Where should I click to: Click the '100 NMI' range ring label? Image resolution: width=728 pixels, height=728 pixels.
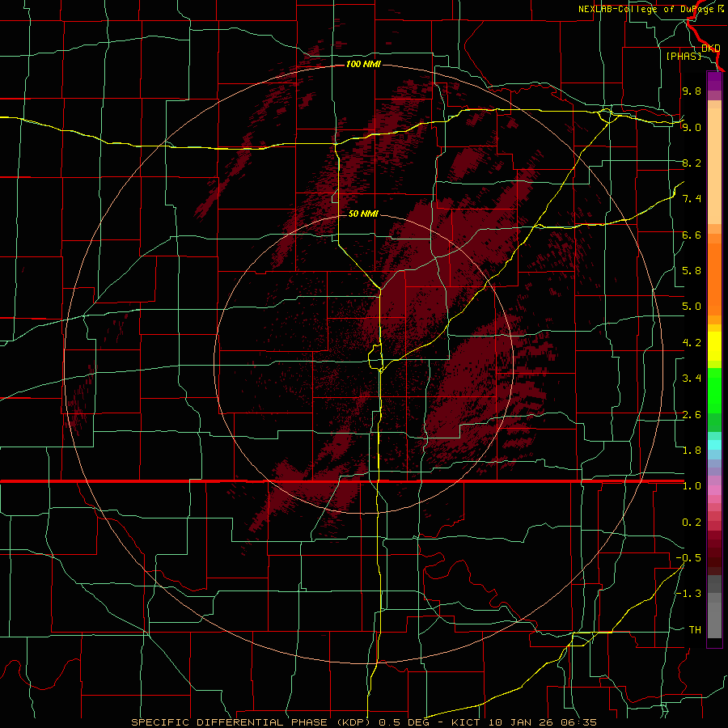pyautogui.click(x=363, y=64)
